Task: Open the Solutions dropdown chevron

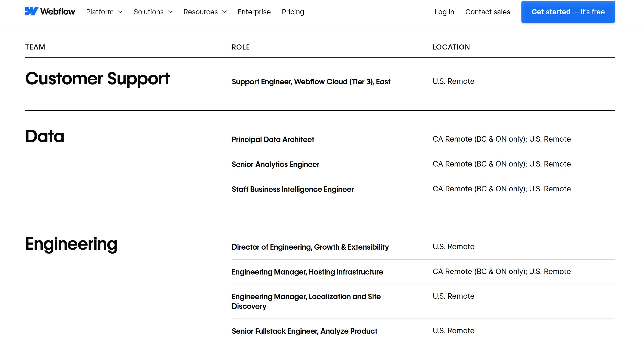Action: point(170,12)
